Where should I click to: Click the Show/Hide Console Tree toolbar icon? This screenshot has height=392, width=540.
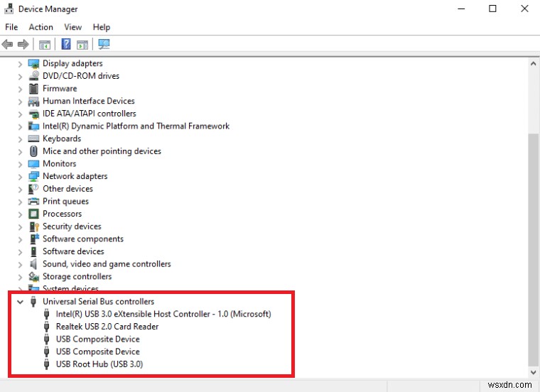(x=45, y=45)
